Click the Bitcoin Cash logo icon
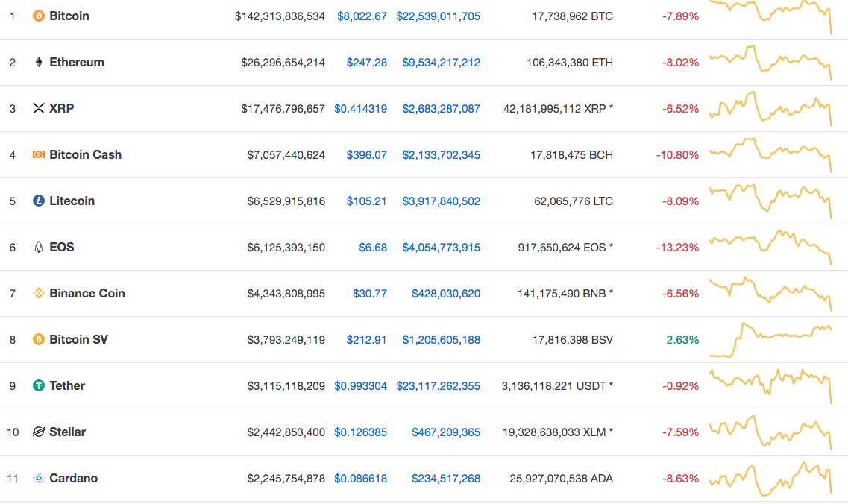The width and height of the screenshot is (848, 504). coord(39,154)
